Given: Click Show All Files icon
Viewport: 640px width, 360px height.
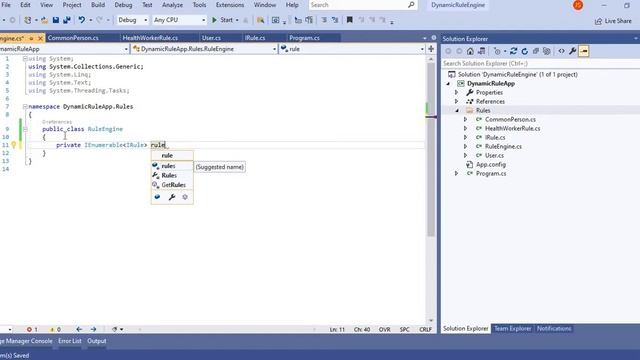Looking at the screenshot, I should pyautogui.click(x=547, y=51).
